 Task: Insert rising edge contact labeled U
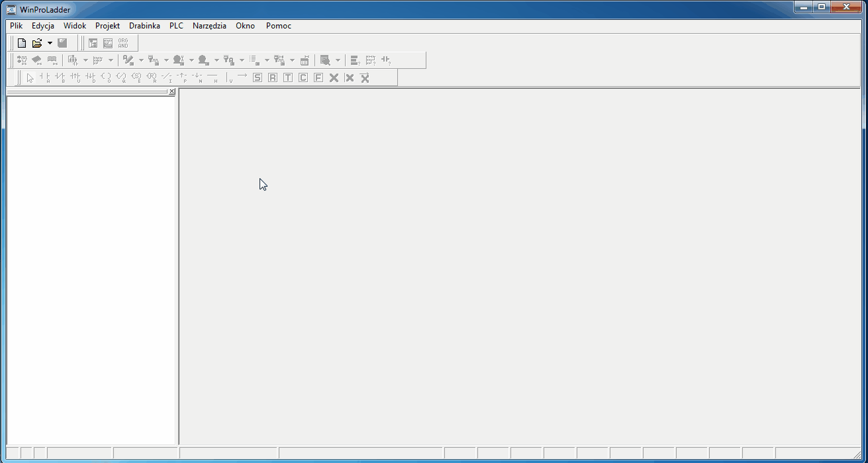pyautogui.click(x=75, y=77)
